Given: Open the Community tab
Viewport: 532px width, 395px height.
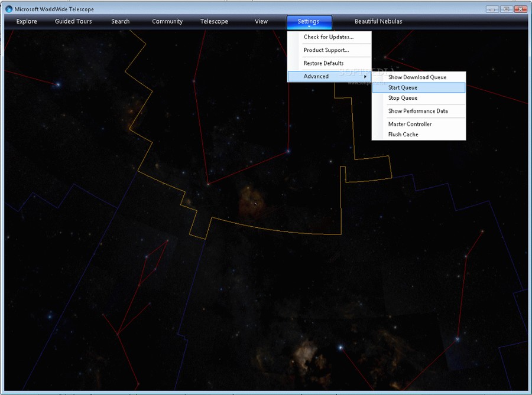Looking at the screenshot, I should pos(167,21).
